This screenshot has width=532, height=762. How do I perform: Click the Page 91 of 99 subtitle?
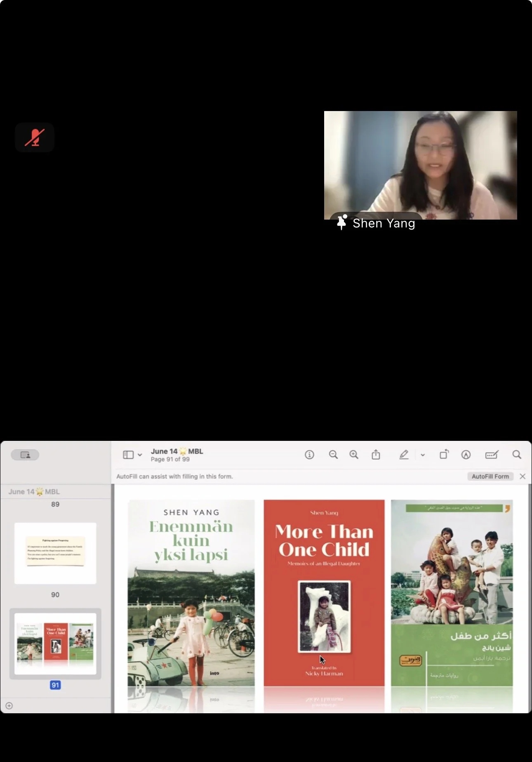coord(170,459)
